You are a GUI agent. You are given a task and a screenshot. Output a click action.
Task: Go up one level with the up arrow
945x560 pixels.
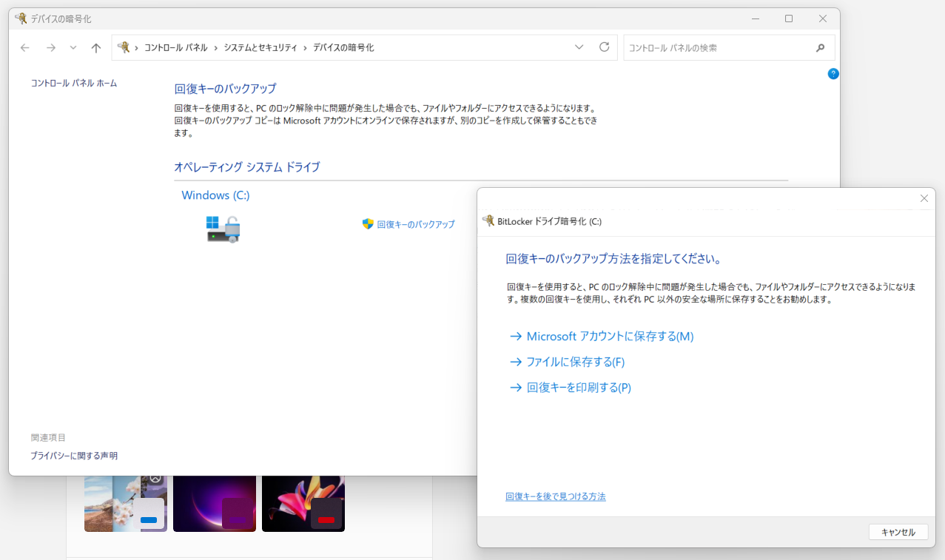(x=95, y=47)
